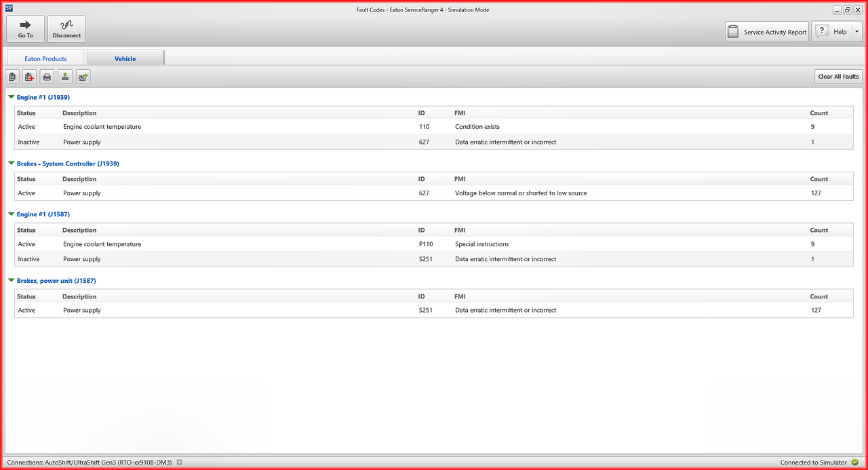The image size is (868, 470).
Task: Collapse Brakes, power unit (J1587) section
Action: (x=12, y=281)
